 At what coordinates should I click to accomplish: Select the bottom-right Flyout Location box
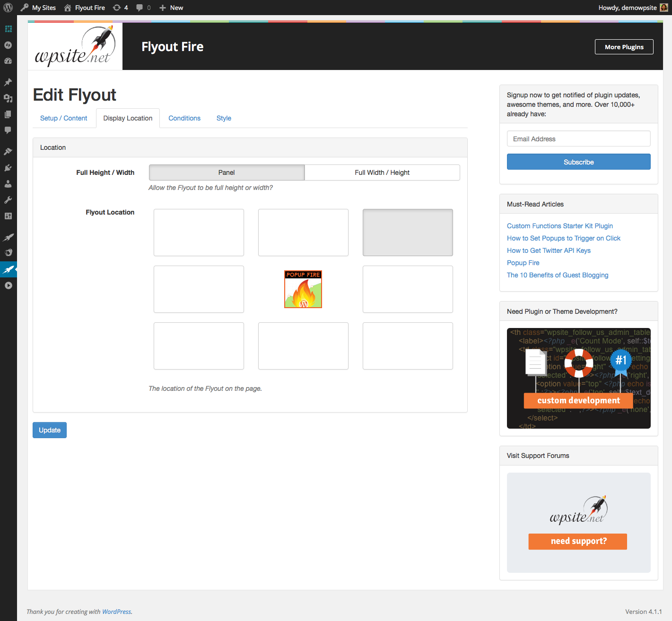pyautogui.click(x=408, y=346)
